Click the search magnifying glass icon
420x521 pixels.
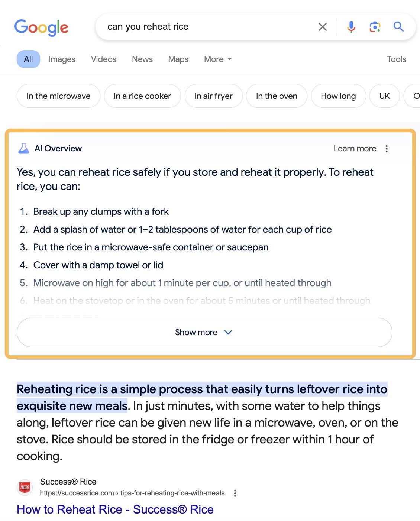click(398, 26)
